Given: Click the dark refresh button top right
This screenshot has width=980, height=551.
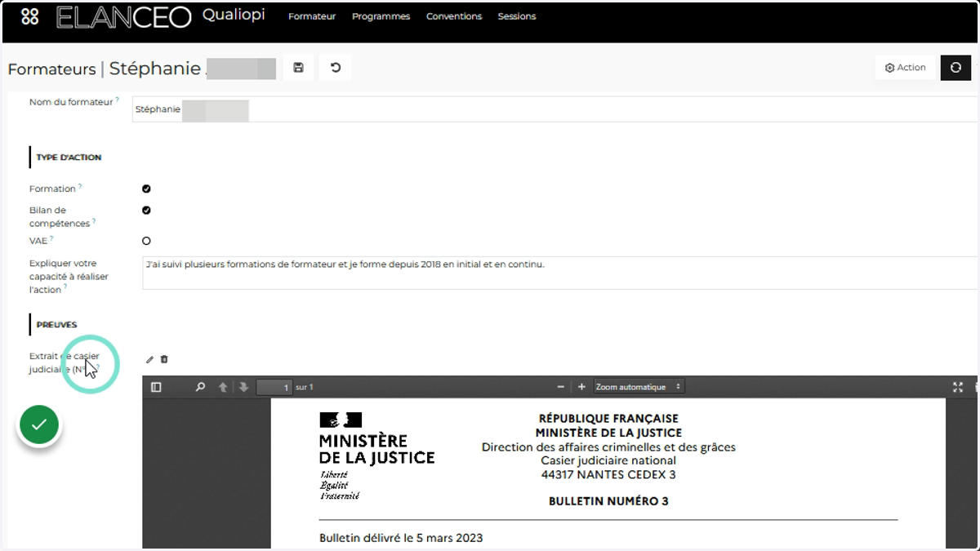Looking at the screenshot, I should 955,68.
